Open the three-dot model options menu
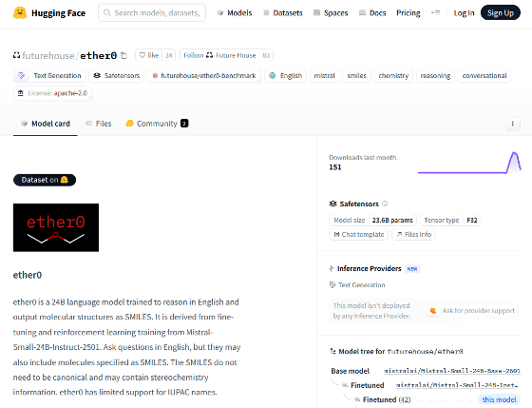This screenshot has width=532, height=408. point(513,124)
